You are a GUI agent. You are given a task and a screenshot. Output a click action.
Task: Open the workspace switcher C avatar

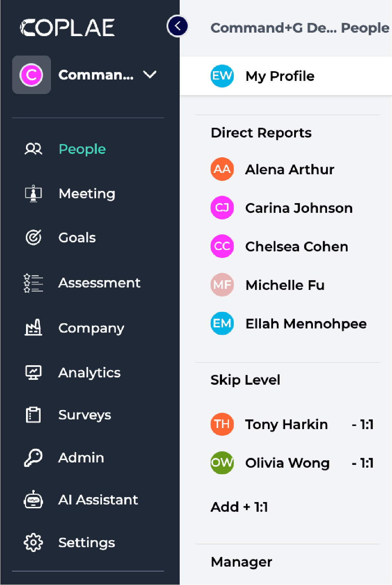(x=32, y=75)
